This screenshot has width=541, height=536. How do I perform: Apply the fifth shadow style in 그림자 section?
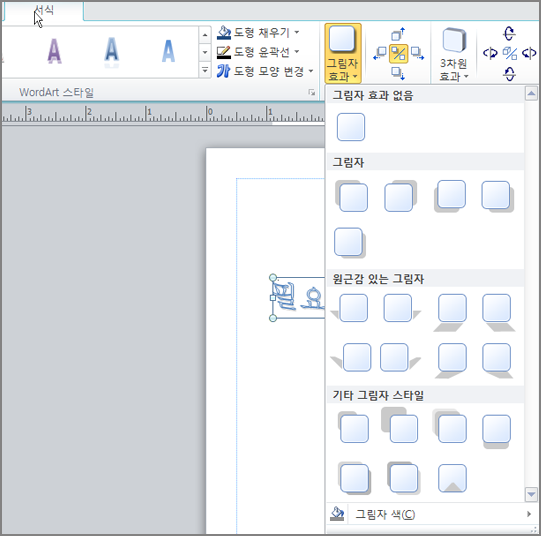click(350, 243)
